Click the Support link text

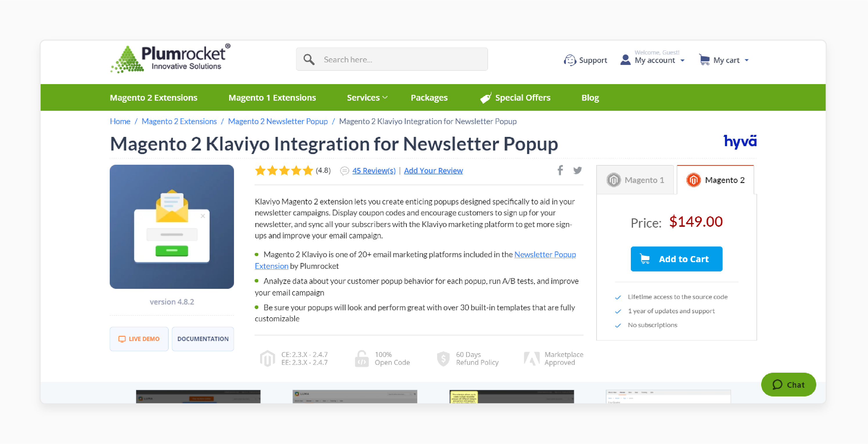[x=593, y=60]
